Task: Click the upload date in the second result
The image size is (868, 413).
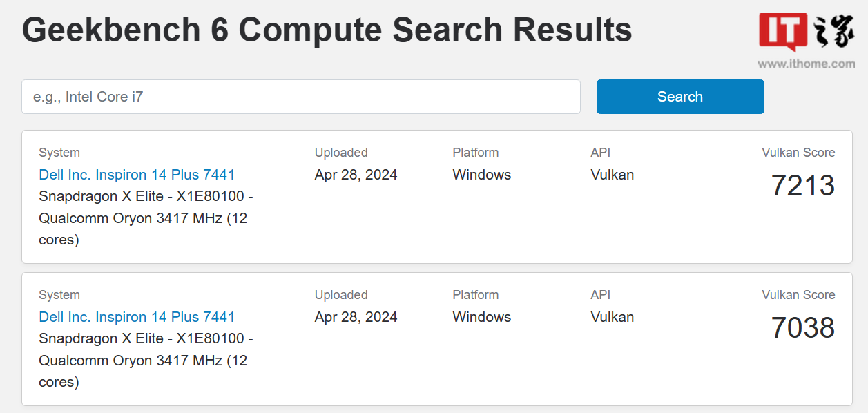Action: [x=356, y=317]
